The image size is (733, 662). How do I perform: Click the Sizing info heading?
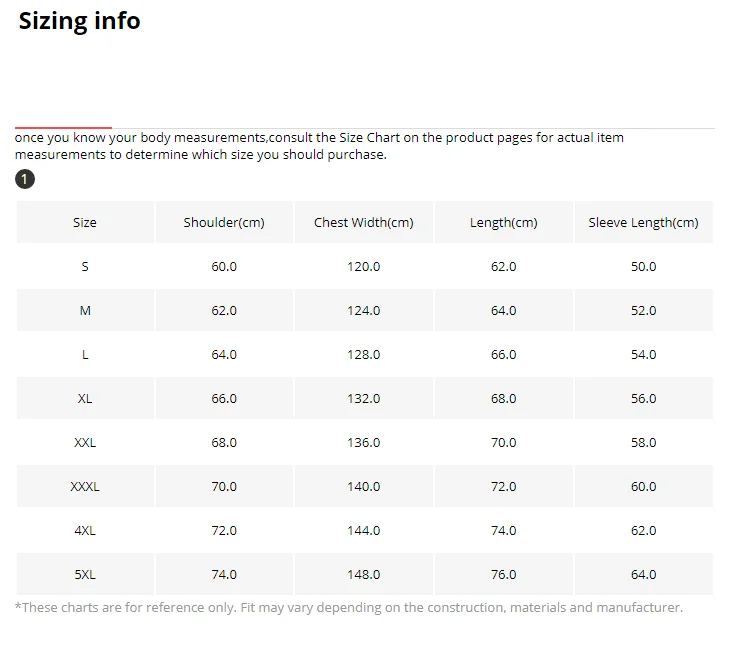(80, 21)
